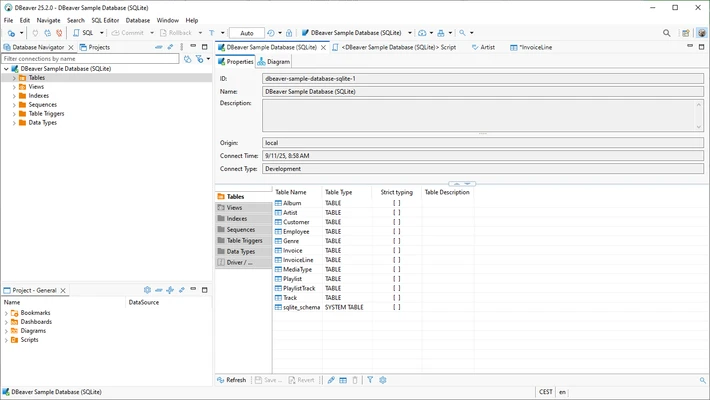The height and width of the screenshot is (400, 710).
Task: Click the Commit button
Action: 128,33
